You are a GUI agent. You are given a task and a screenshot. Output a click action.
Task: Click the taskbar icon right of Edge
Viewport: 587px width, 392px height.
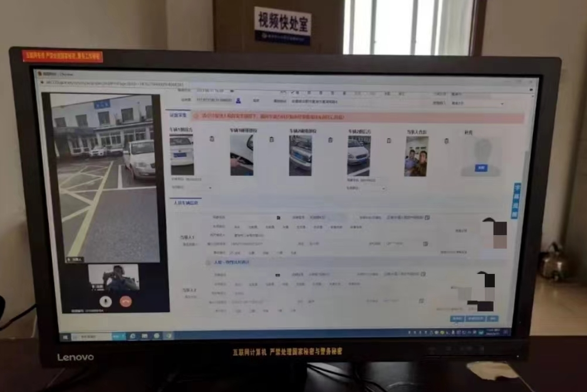[x=145, y=336]
